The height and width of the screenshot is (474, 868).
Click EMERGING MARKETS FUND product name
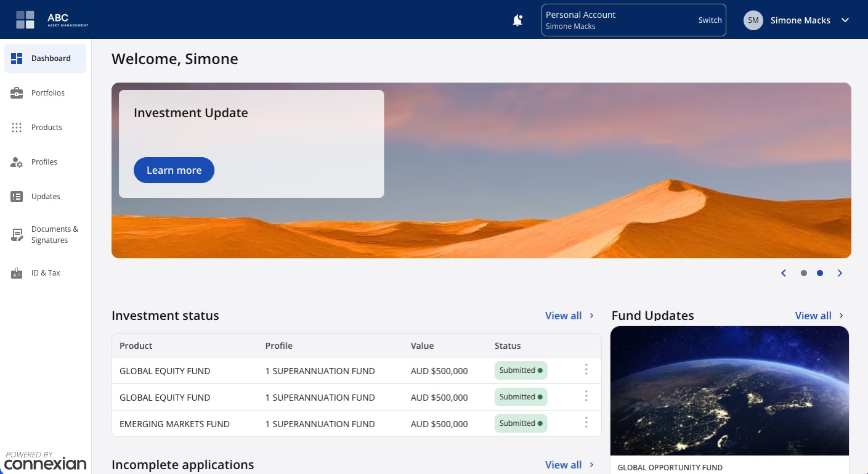[174, 424]
